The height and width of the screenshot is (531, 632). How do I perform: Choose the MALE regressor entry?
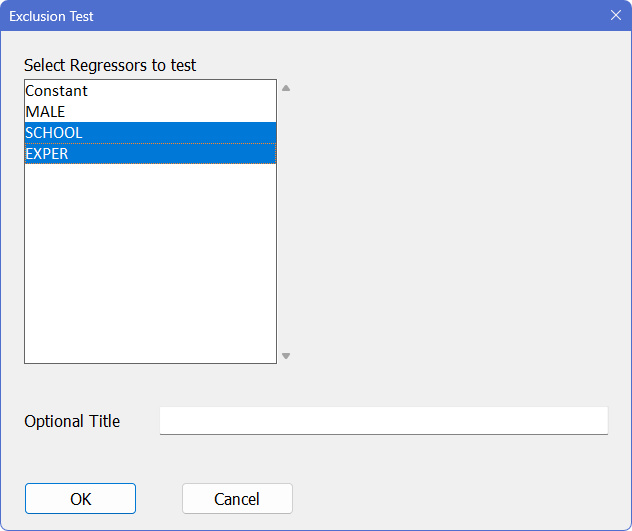coord(46,112)
